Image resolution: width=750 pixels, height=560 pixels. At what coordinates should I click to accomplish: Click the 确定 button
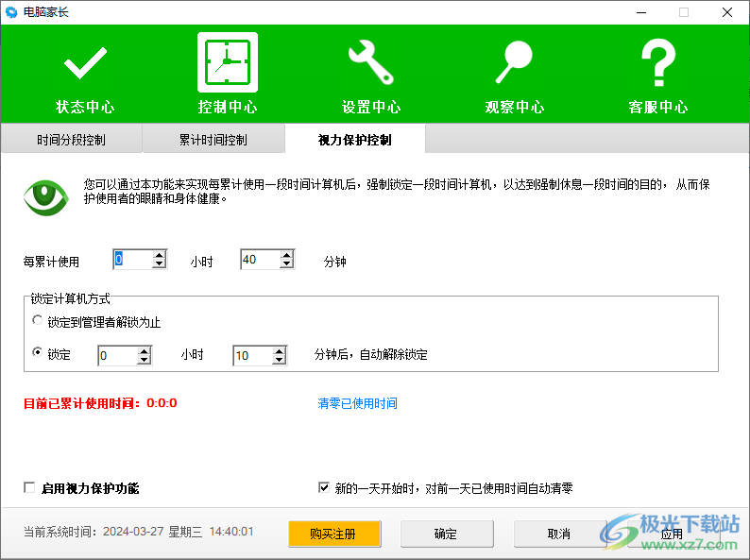[x=447, y=534]
